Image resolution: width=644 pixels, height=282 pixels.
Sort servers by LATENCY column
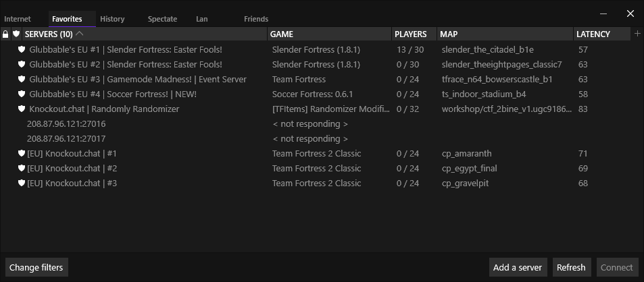[x=601, y=34]
